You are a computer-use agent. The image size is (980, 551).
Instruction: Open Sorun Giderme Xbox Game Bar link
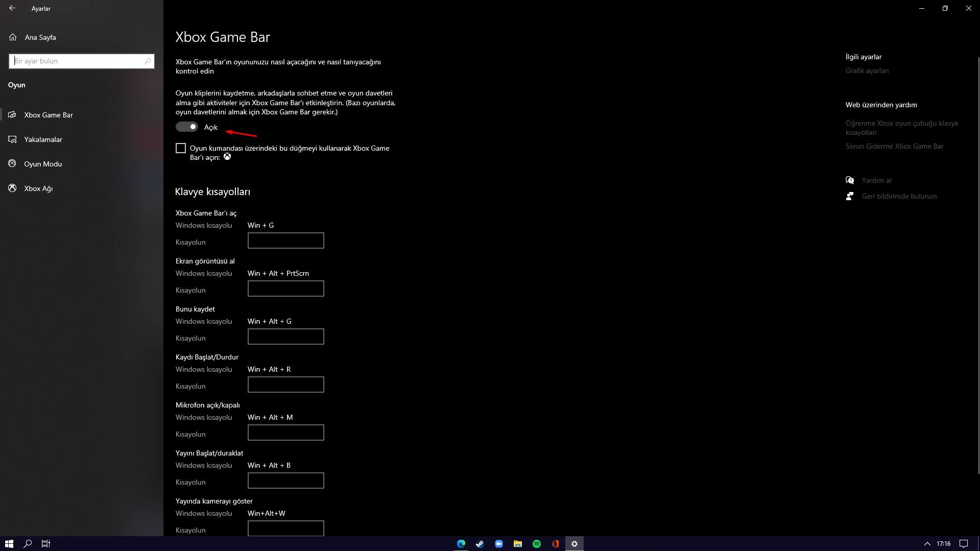tap(894, 146)
